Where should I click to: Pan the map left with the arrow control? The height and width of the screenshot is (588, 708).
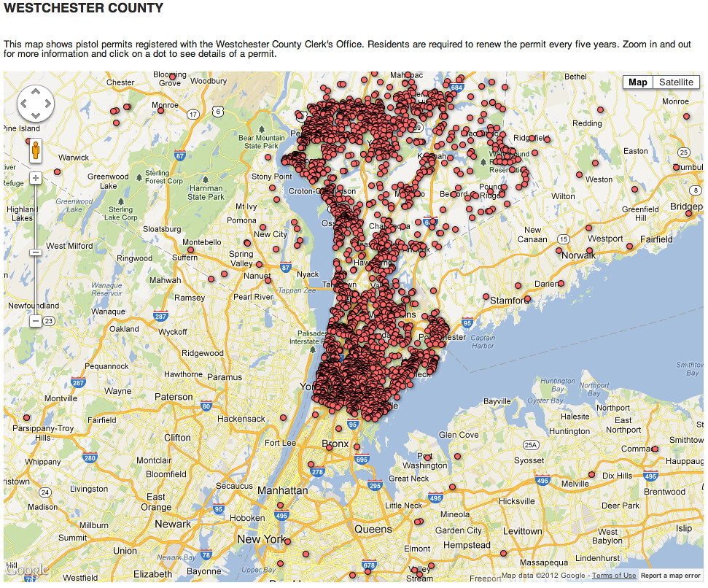click(x=24, y=104)
